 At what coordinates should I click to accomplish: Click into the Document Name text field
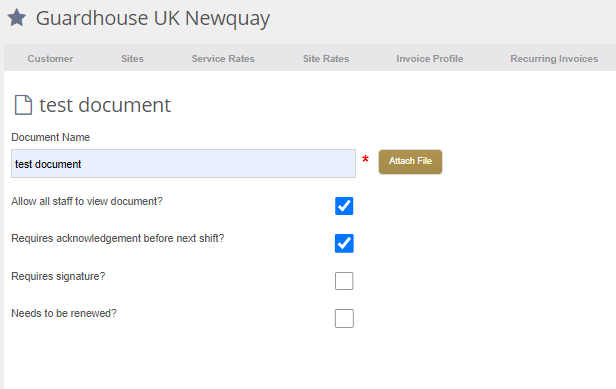[183, 163]
